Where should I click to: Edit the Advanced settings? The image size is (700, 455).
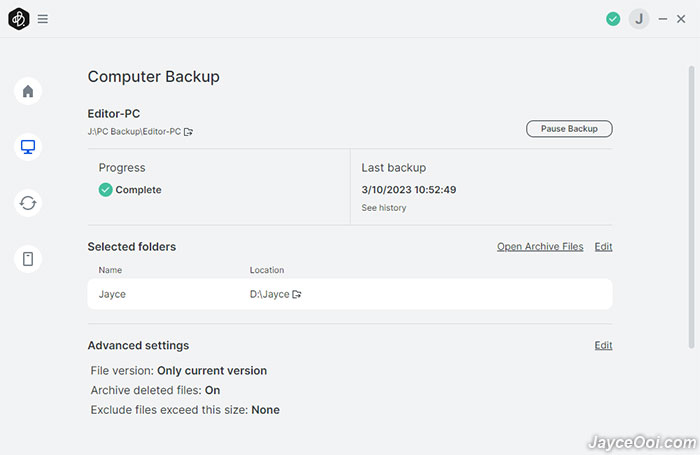pyautogui.click(x=603, y=345)
